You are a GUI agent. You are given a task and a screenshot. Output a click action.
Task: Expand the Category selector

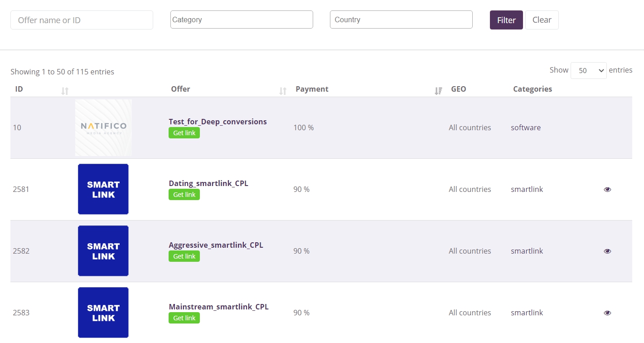[242, 20]
